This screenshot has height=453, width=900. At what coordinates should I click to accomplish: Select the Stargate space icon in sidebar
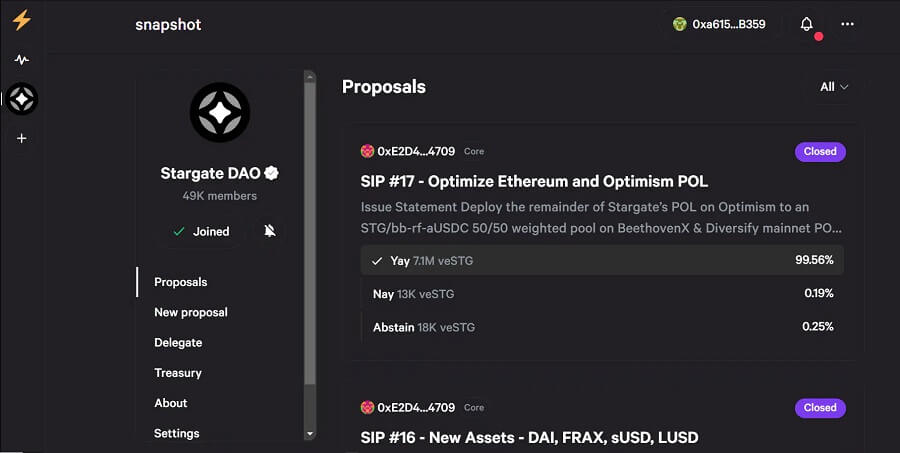point(22,99)
